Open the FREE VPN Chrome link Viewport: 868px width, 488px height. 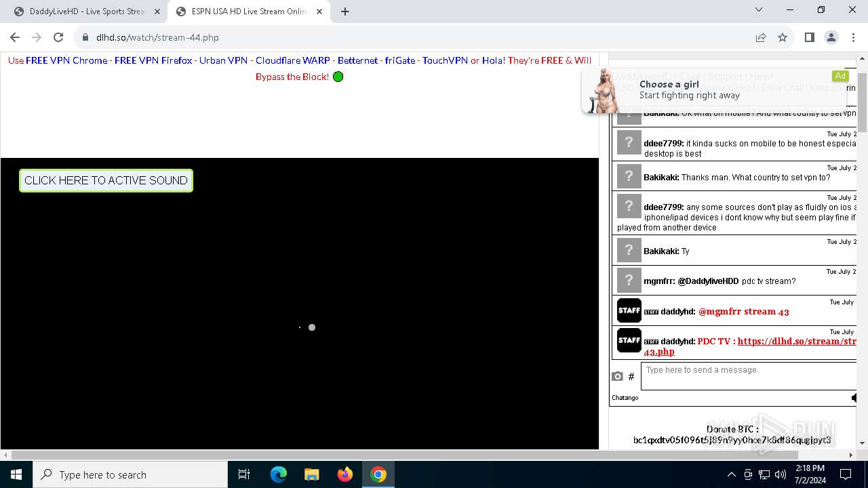(66, 60)
